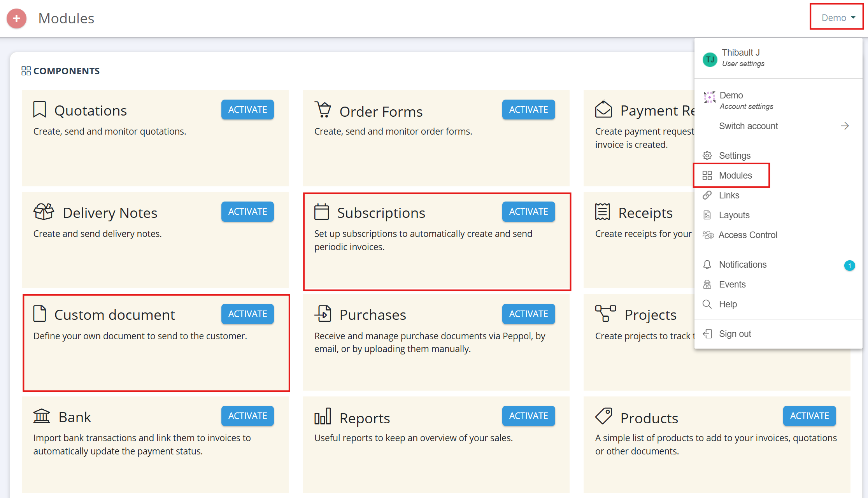Open Demo account settings
The height and width of the screenshot is (498, 868).
point(778,100)
